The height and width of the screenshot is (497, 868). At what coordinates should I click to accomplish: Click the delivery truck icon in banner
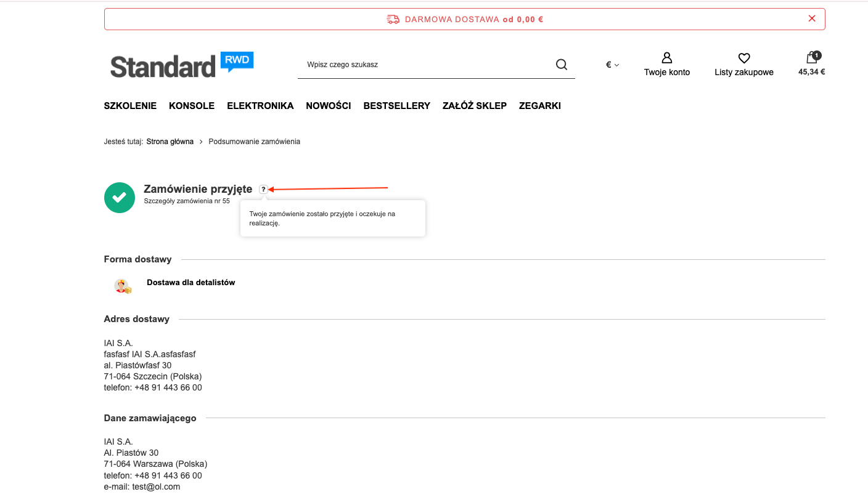pos(393,19)
